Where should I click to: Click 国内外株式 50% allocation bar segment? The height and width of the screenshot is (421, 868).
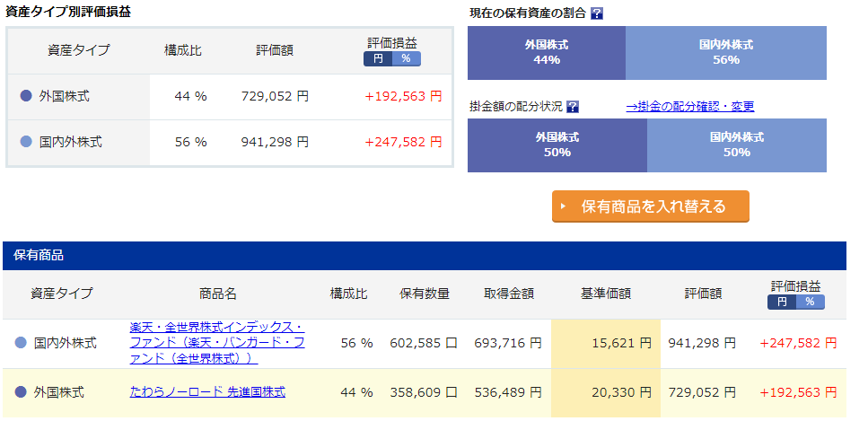point(736,145)
